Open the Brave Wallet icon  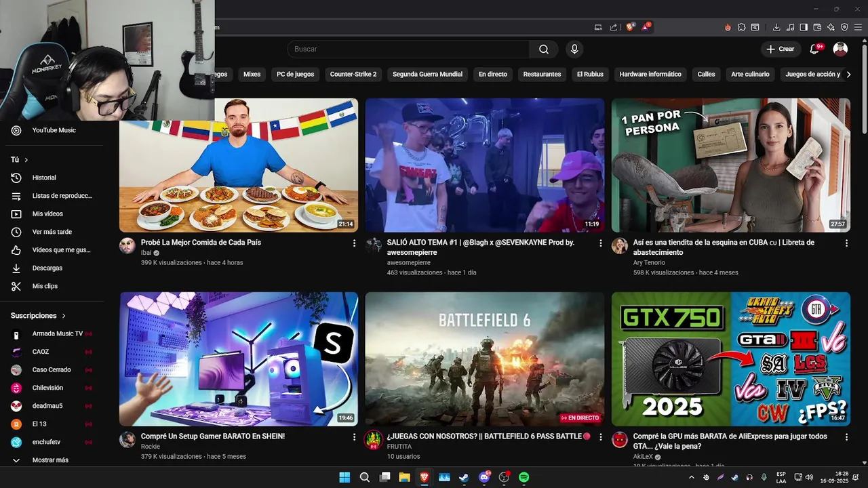(x=817, y=27)
